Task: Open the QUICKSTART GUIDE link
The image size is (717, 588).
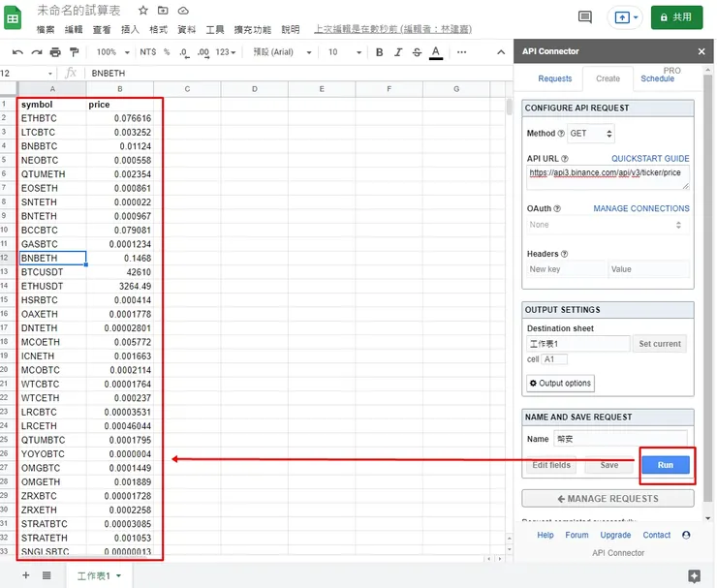Action: 650,158
